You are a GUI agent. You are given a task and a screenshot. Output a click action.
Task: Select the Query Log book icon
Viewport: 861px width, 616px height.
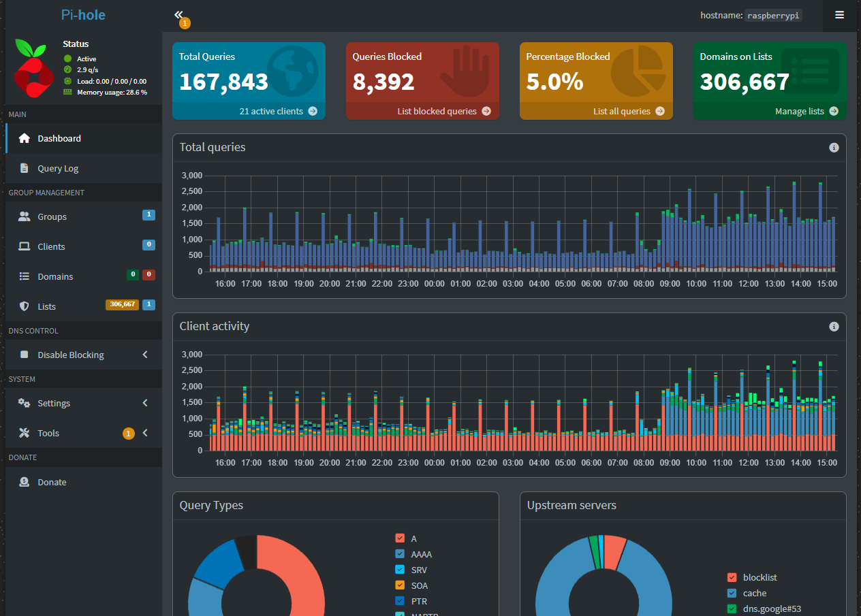click(25, 168)
